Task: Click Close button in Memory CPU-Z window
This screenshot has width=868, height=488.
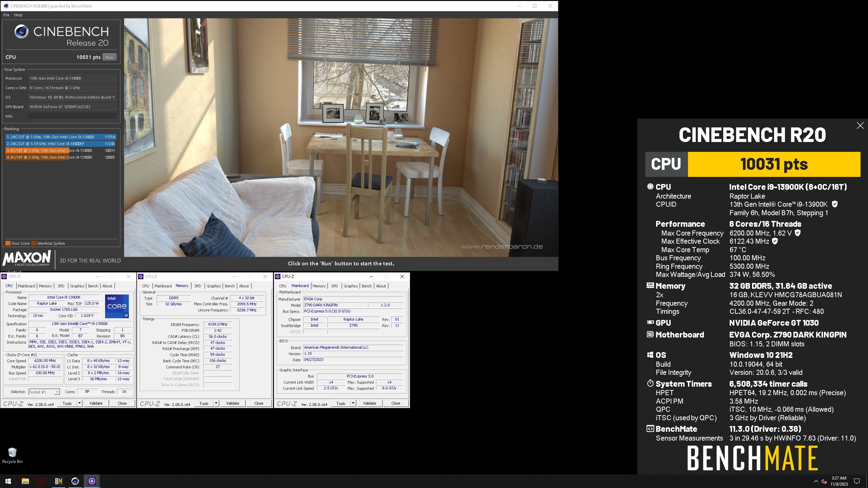Action: click(259, 403)
